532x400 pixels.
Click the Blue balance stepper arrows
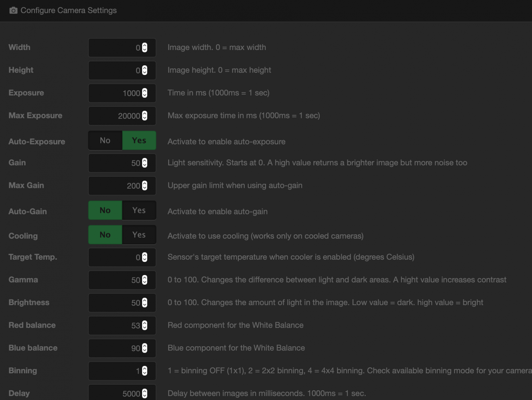(x=145, y=348)
